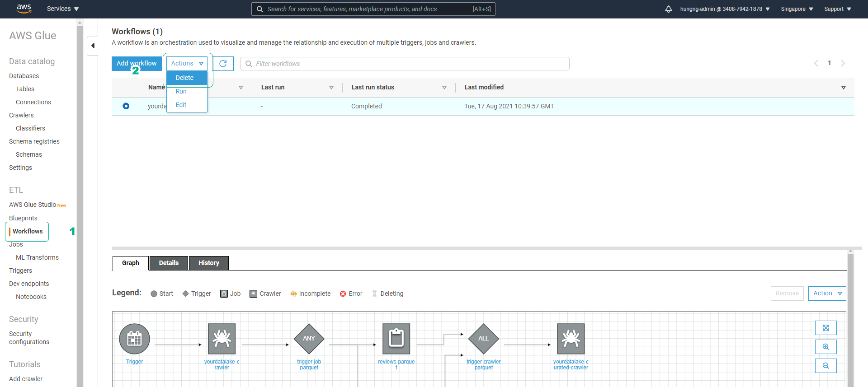Open Classifiers in the sidebar
868x387 pixels.
pos(30,128)
